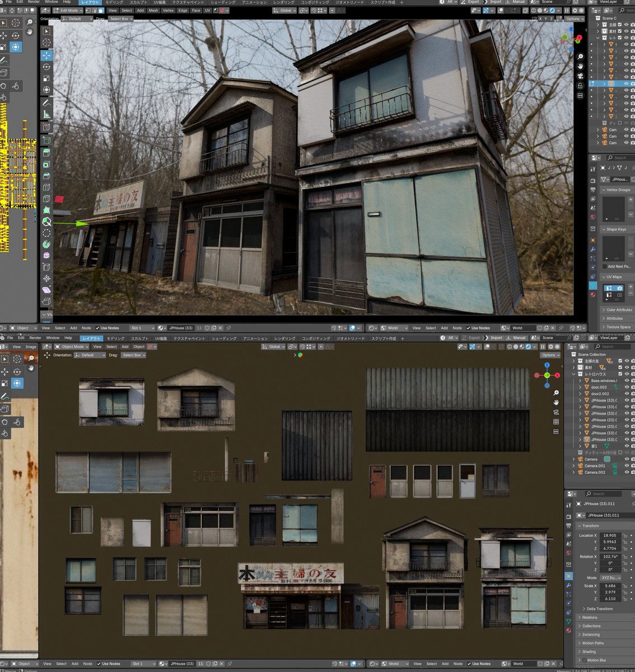Click the Scale Z value field 6.110

click(609, 599)
